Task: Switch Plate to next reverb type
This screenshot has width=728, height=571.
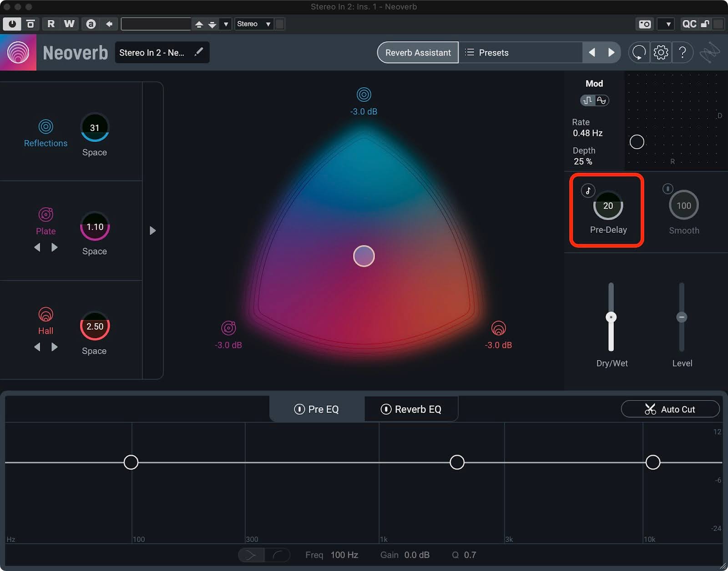Action: pyautogui.click(x=55, y=247)
